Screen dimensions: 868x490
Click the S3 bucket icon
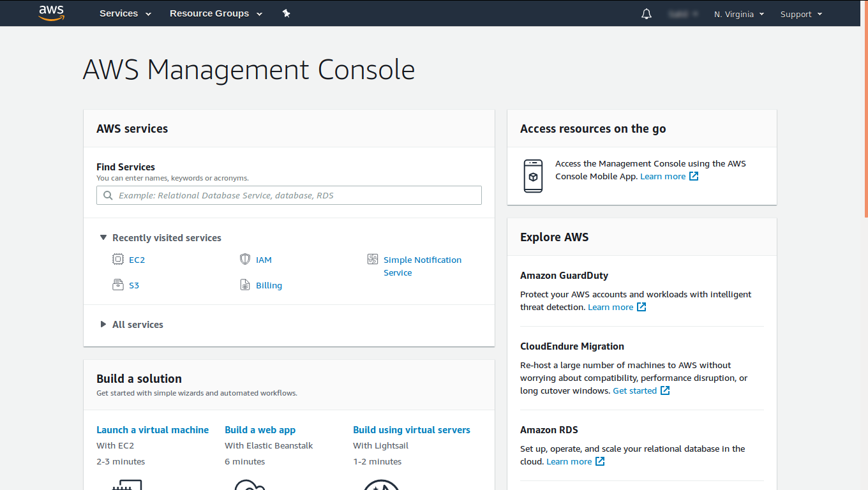(x=117, y=285)
